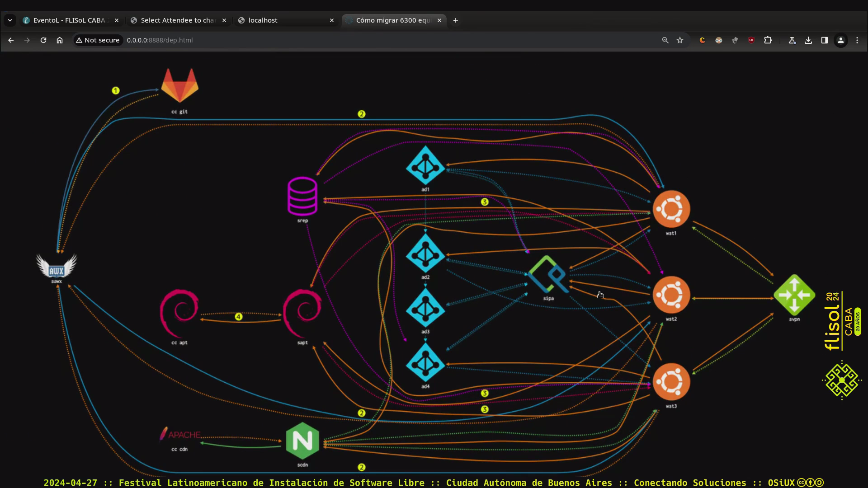Click the uBlock Origin extension icon
Viewport: 868px width, 488px height.
pos(751,40)
